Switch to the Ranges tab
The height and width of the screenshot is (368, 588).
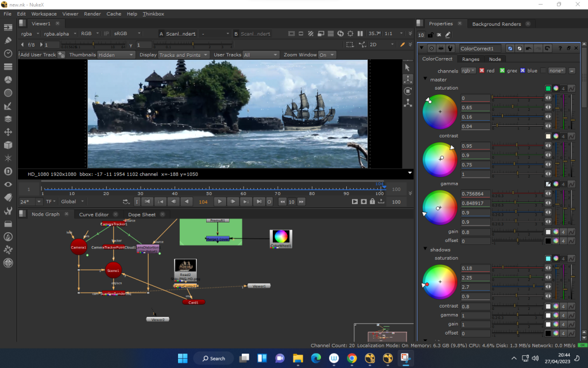[x=471, y=59]
